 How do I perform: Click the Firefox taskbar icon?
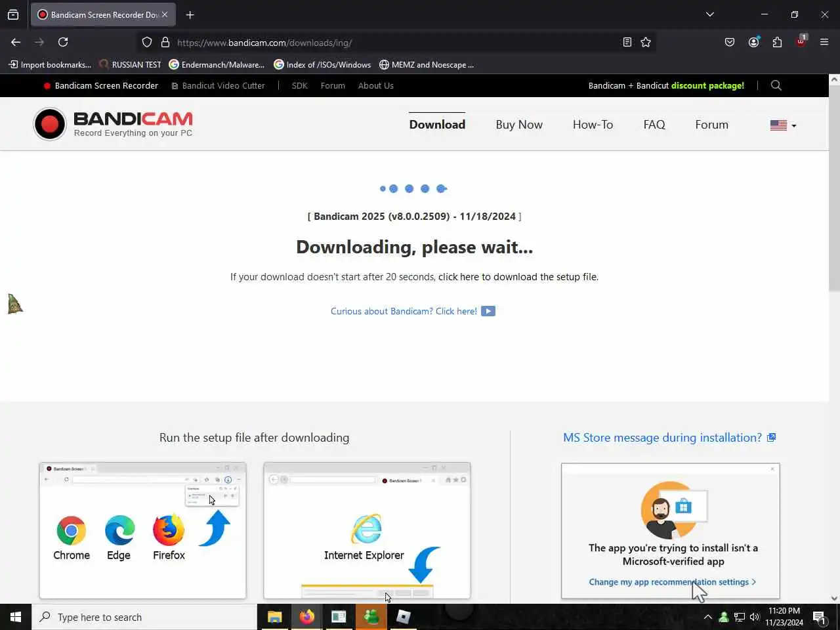coord(306,617)
